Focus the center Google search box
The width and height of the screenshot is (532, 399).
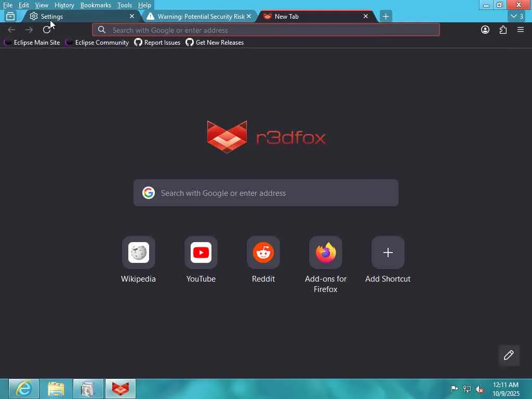(265, 193)
